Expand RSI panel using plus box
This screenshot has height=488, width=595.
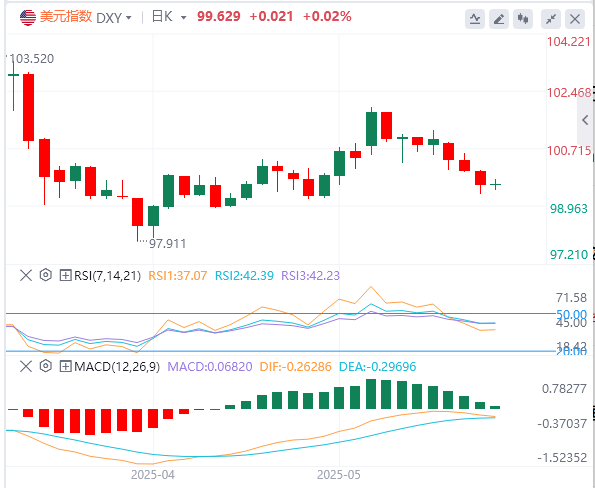pyautogui.click(x=66, y=275)
